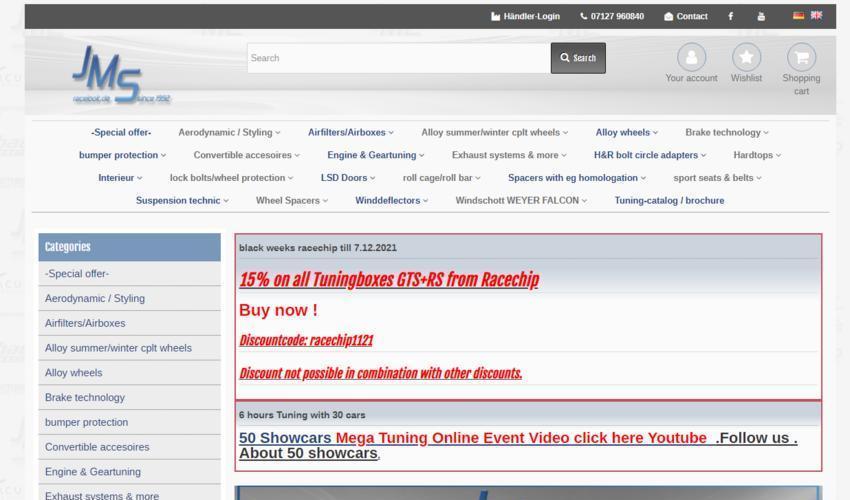Open Winddeflectors menu
This screenshot has width=850, height=500.
pyautogui.click(x=391, y=201)
